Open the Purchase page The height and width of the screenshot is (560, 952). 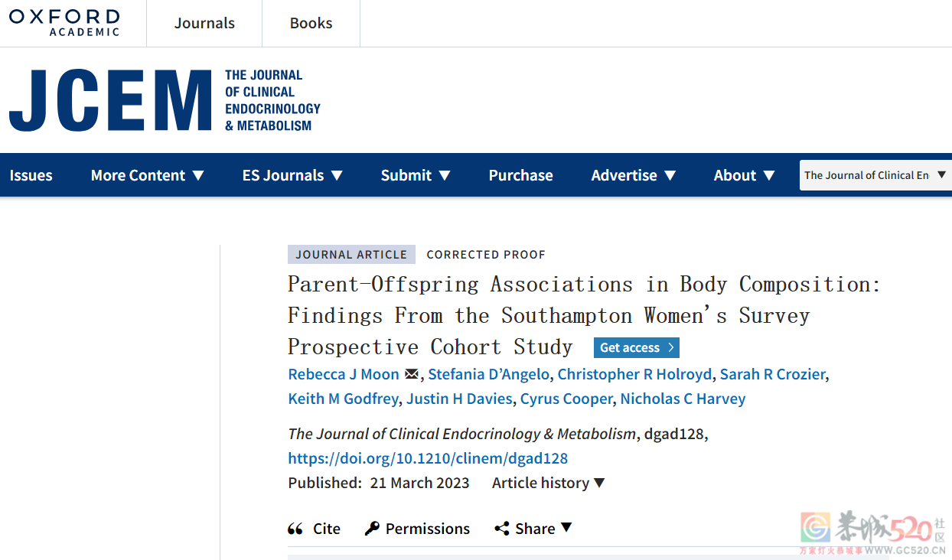[521, 175]
